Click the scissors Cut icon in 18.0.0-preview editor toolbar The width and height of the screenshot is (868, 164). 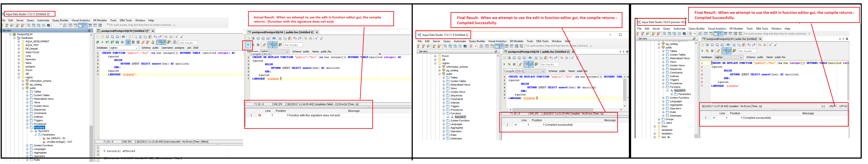click(734, 45)
